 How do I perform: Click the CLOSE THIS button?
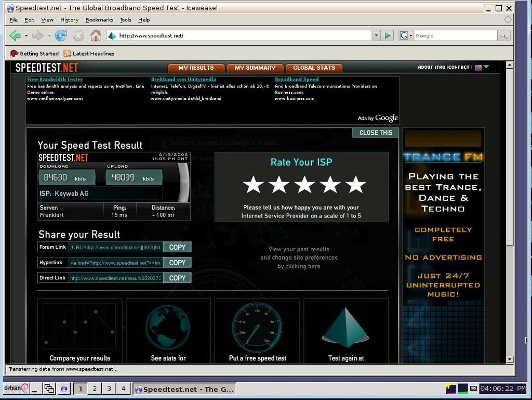pos(376,133)
